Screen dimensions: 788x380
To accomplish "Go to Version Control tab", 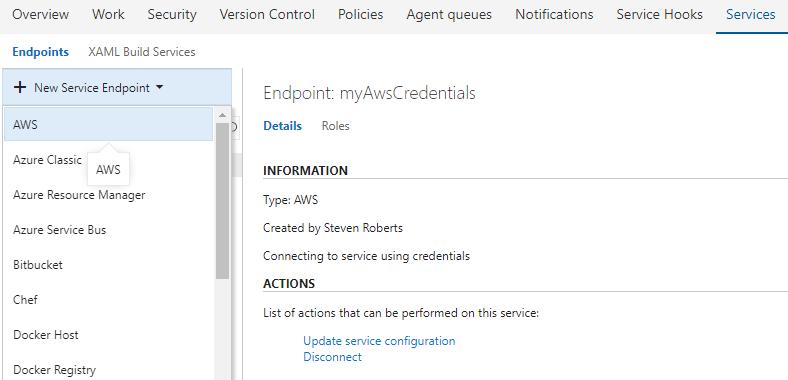I will [267, 15].
